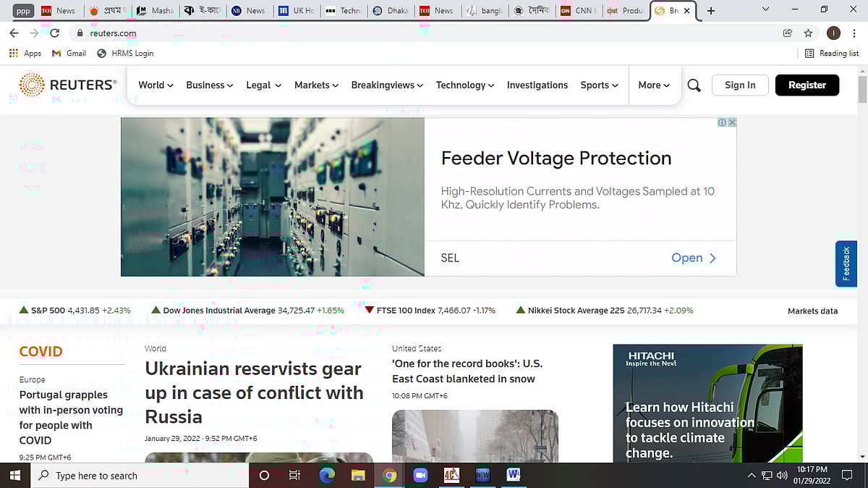
Task: Type in the Windows taskbar search box
Action: (137, 476)
